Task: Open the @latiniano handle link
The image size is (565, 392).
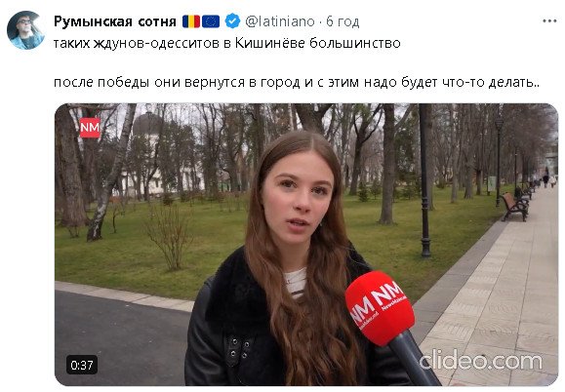Action: click(280, 21)
